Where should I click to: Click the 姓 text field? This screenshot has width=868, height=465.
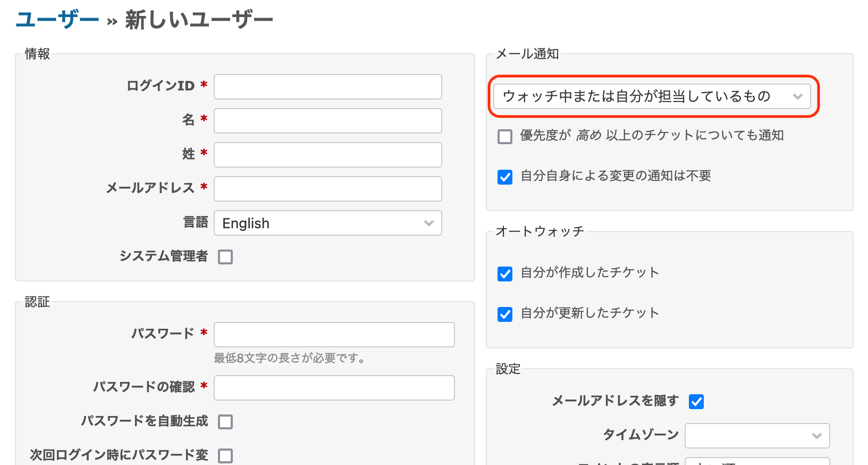tap(327, 155)
